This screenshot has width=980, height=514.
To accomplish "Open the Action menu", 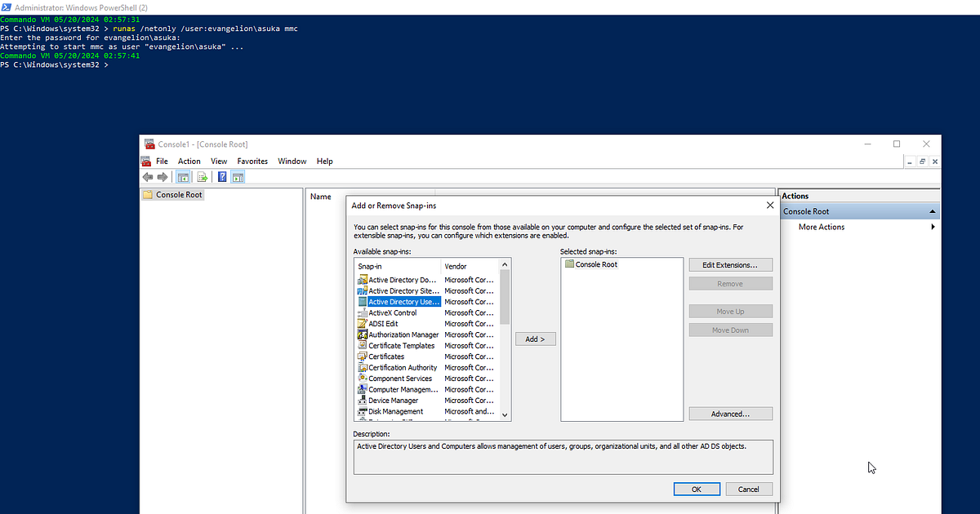I will (189, 161).
